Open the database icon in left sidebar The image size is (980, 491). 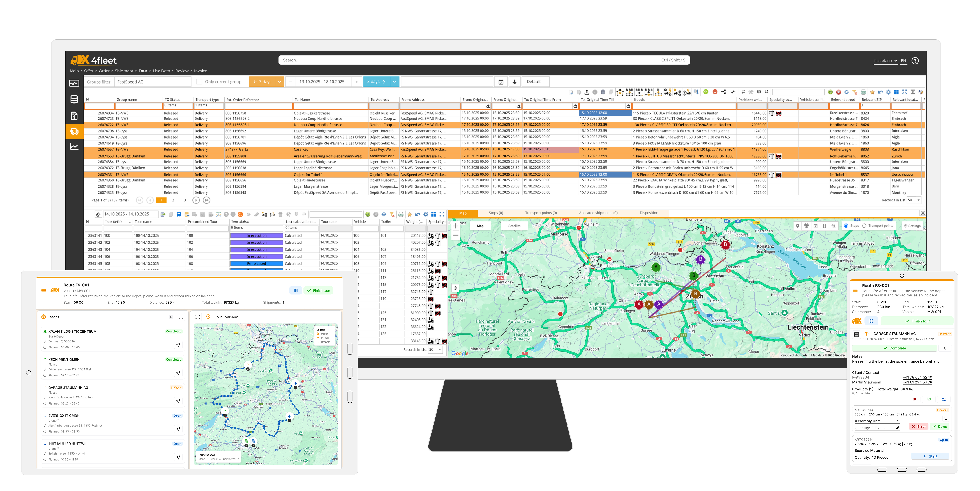tap(74, 99)
